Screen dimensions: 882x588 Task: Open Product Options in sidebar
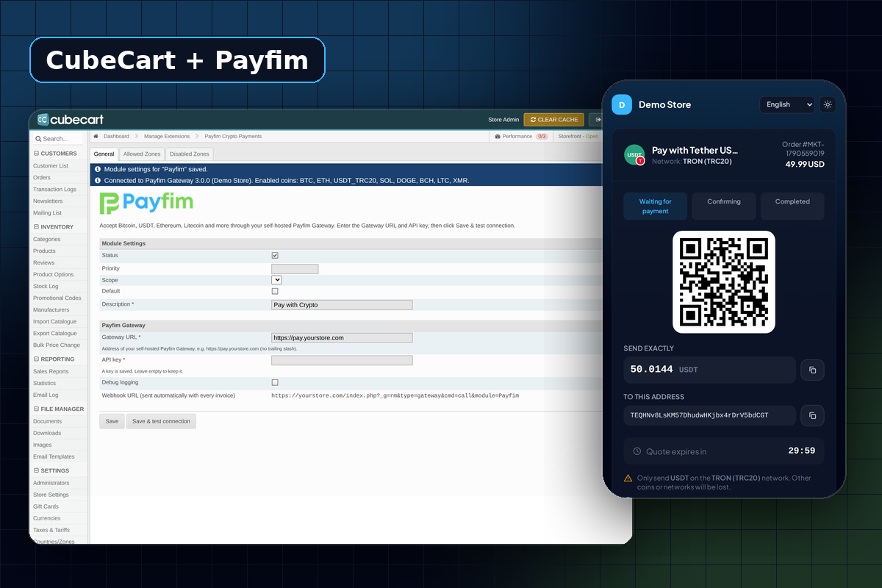point(54,275)
